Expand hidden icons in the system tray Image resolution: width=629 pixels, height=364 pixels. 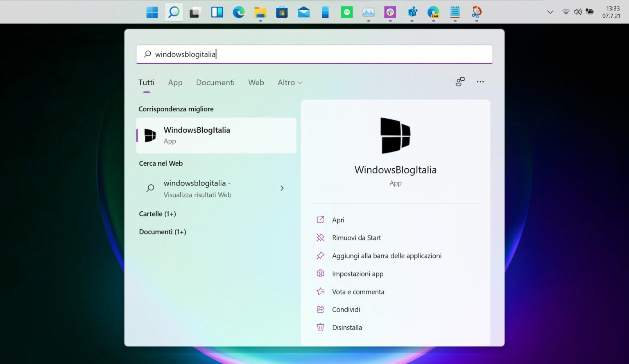coord(550,12)
